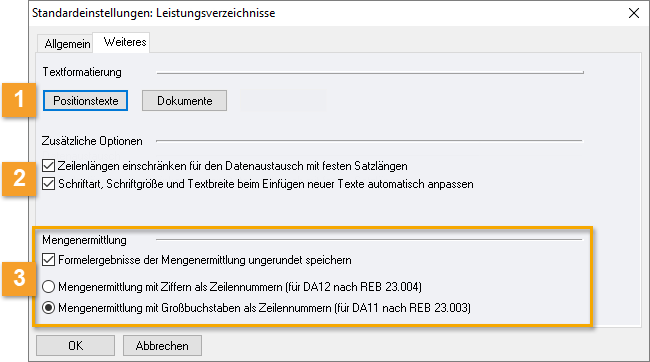Click the faint blank button beside Dokumente
This screenshot has height=362, width=650.
(x=284, y=101)
